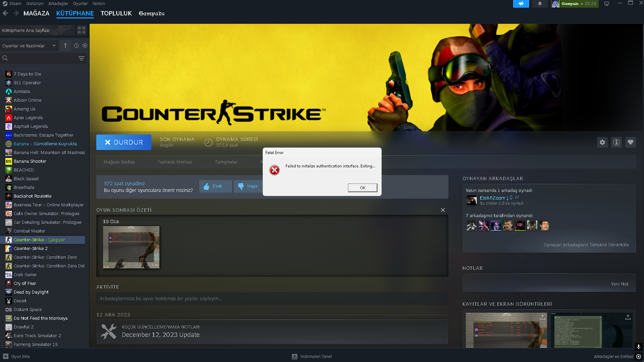
Task: Close the Oyun Sonrası Özeti panel
Action: tap(443, 210)
